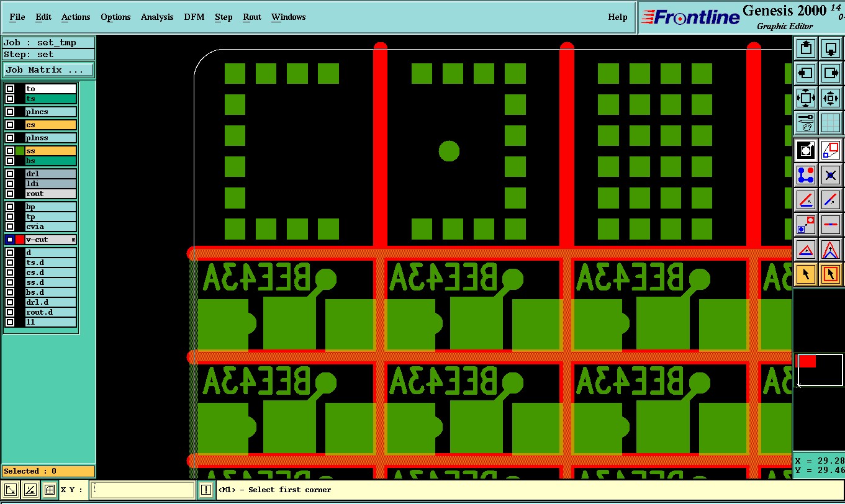Open the Help menu

pyautogui.click(x=618, y=17)
